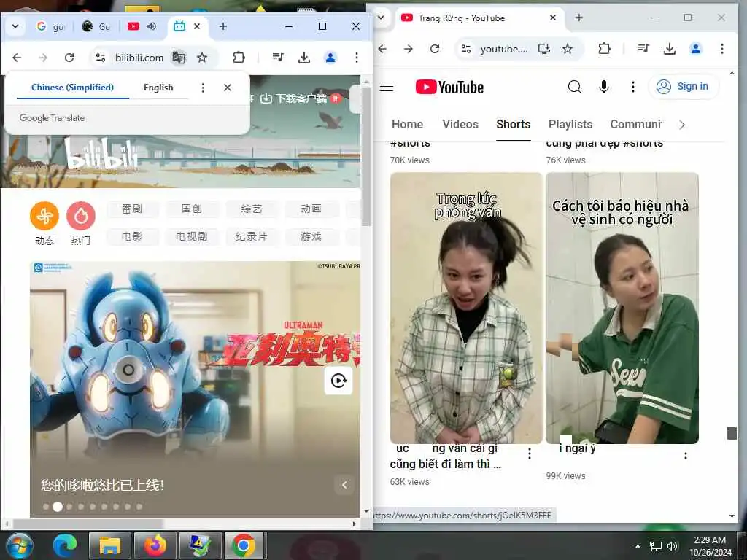Open the volume icon in the system tray
The height and width of the screenshot is (560, 747).
(x=672, y=546)
